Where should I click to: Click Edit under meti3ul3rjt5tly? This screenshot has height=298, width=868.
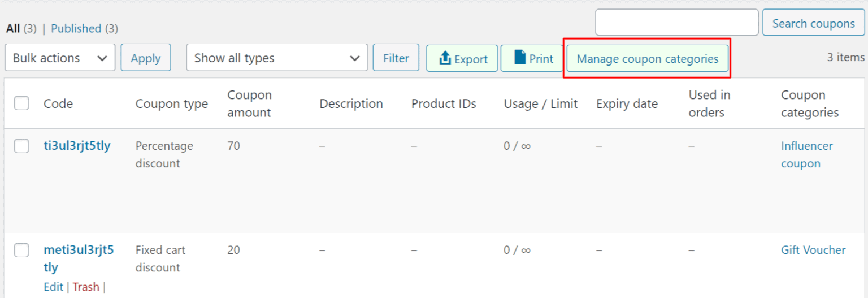(x=53, y=287)
